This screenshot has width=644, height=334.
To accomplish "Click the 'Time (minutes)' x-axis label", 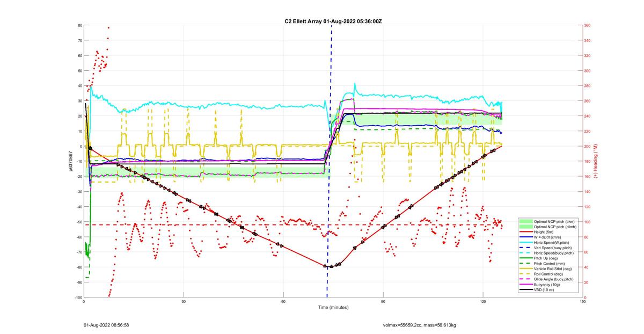I will coord(333,308).
